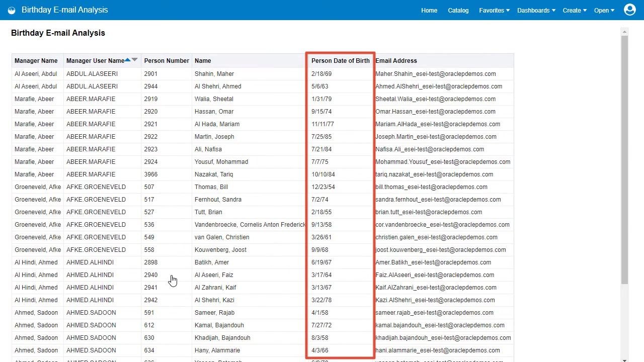Screen dimensions: 644x362
Task: Click AHMED.SADOON in person 591 row
Action: pos(91,313)
